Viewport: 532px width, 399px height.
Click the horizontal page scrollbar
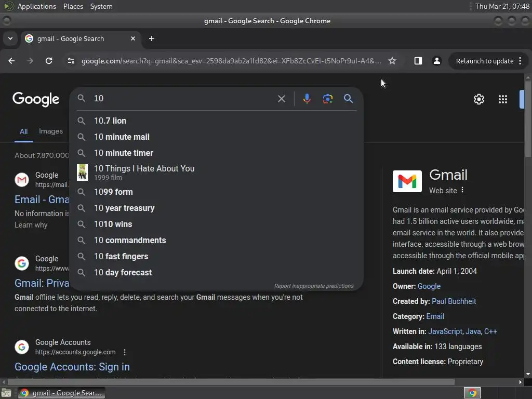click(x=231, y=382)
